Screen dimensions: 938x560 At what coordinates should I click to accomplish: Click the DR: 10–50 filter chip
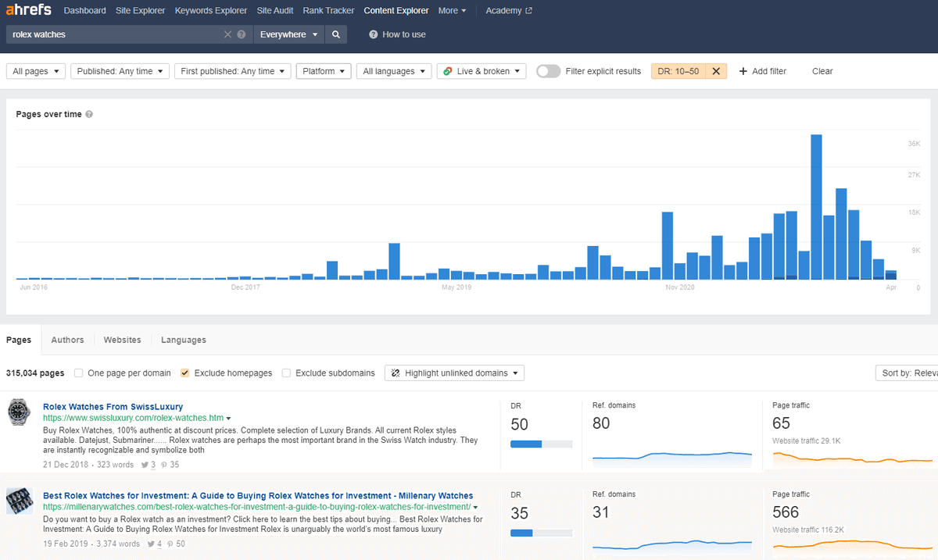pos(678,71)
